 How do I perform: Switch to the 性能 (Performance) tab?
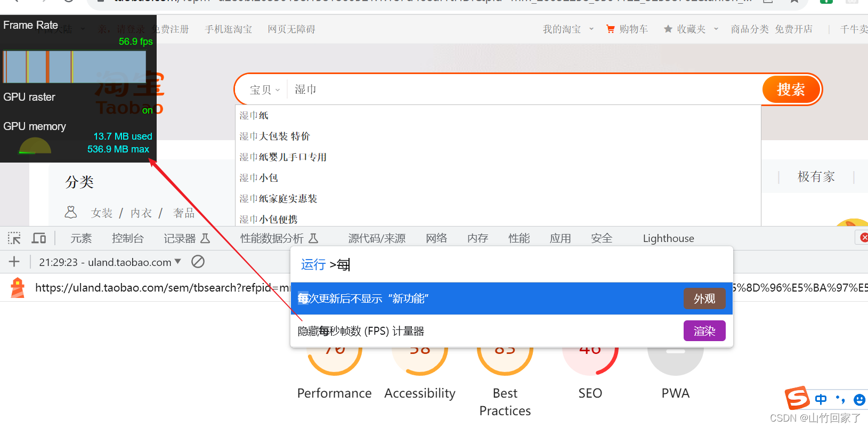coord(519,238)
